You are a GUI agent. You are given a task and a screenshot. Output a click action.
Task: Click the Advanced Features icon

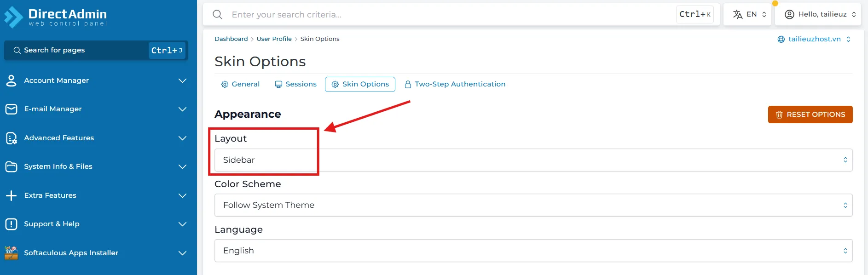(12, 138)
